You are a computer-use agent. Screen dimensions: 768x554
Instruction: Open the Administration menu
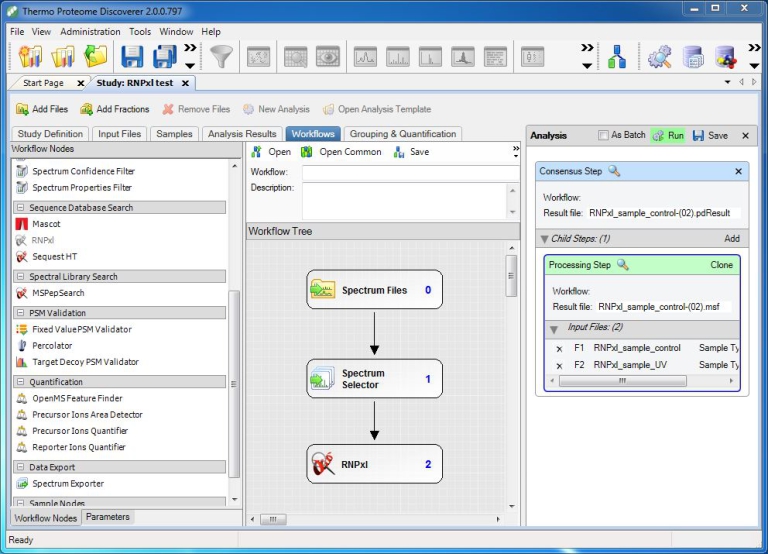(x=90, y=32)
